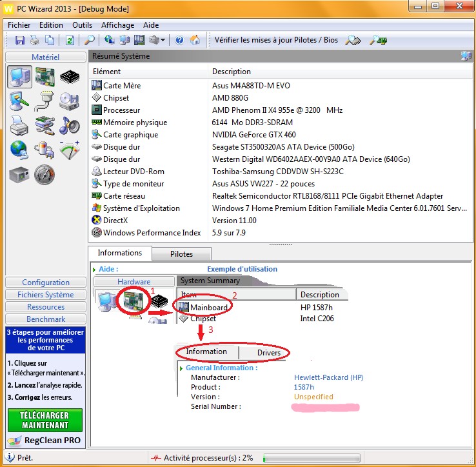The height and width of the screenshot is (467, 476).
Task: Select the Mémoire physique row
Action: 281,123
